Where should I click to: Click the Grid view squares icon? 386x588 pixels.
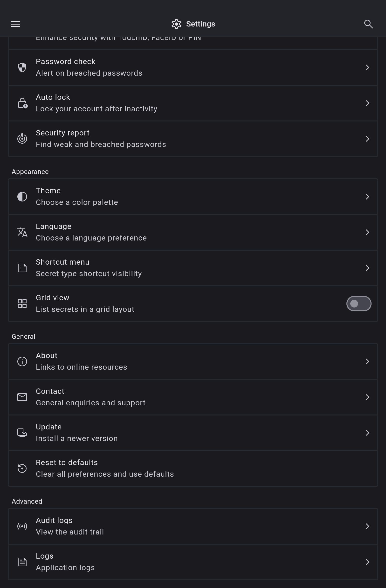tap(22, 304)
